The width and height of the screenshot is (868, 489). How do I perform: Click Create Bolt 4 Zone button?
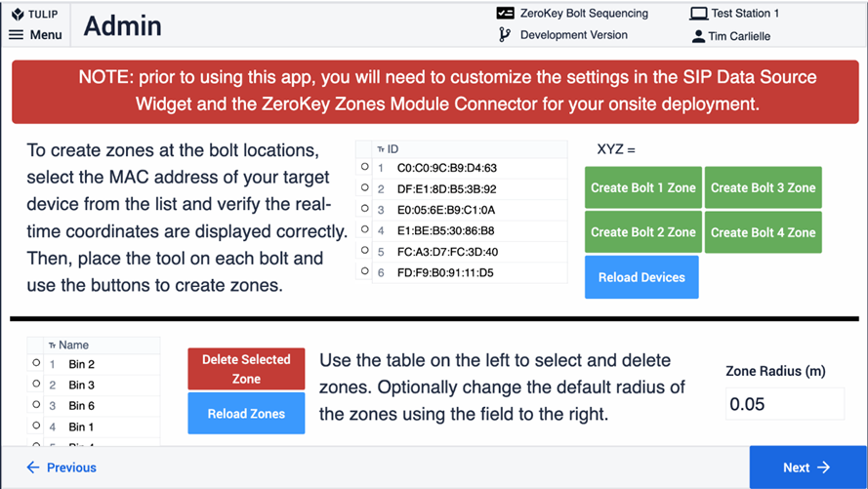point(763,232)
